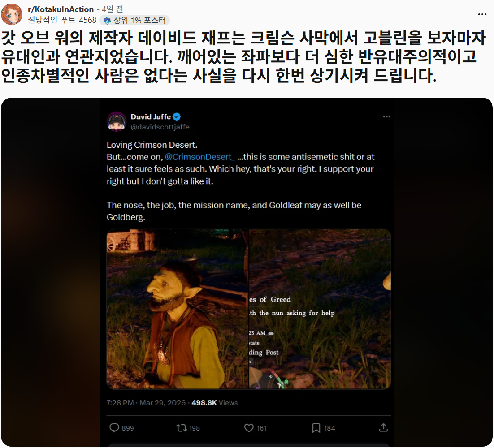The width and height of the screenshot is (494, 448).
Task: Click the poster's anime avatar icon
Action: point(12,14)
